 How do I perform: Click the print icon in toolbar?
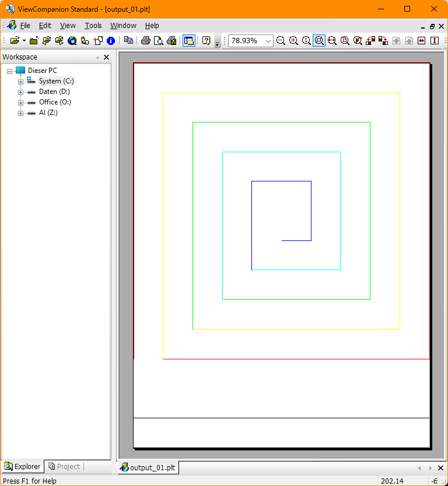click(x=146, y=41)
